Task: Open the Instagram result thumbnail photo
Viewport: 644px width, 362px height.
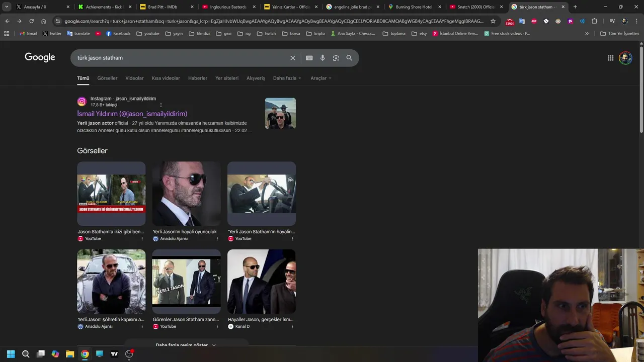Action: [280, 113]
